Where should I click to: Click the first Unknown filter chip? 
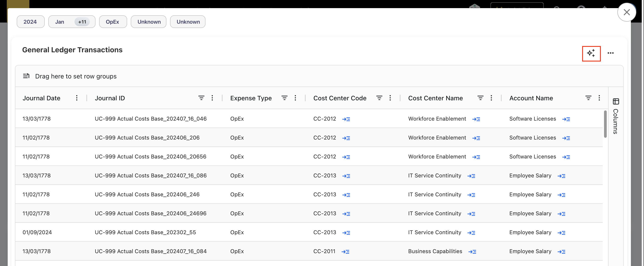149,22
